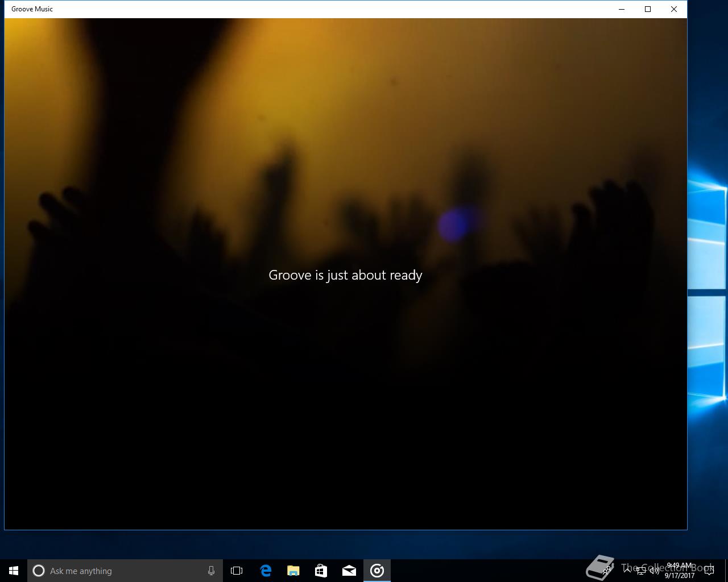Image resolution: width=728 pixels, height=582 pixels.
Task: Maximize the Groove Music window
Action: (x=648, y=9)
